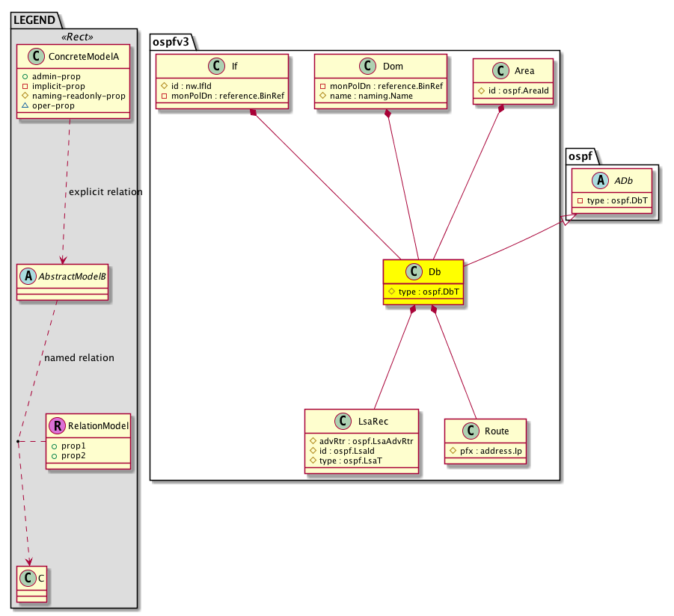
Task: Click the triangle marker beside oper-prop
Action: coord(25,105)
